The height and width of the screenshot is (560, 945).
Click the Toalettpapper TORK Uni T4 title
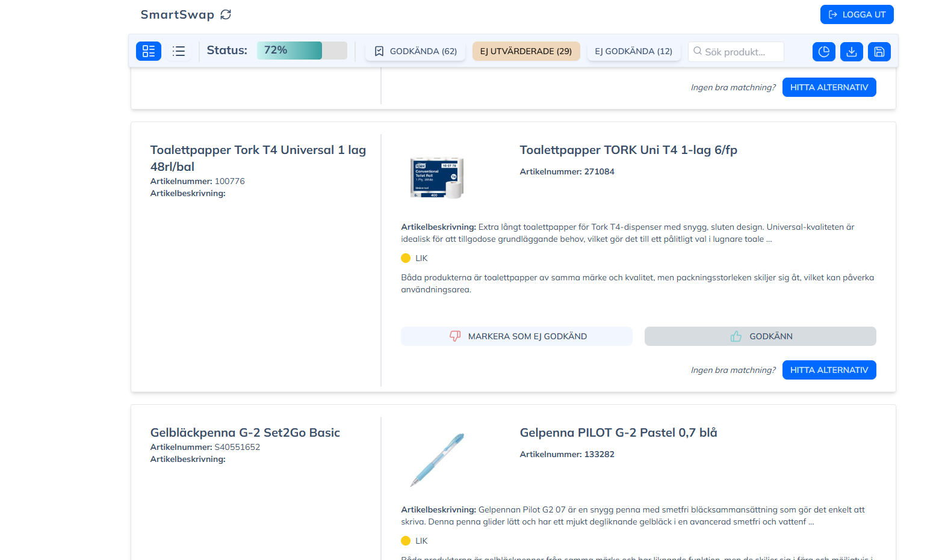628,150
